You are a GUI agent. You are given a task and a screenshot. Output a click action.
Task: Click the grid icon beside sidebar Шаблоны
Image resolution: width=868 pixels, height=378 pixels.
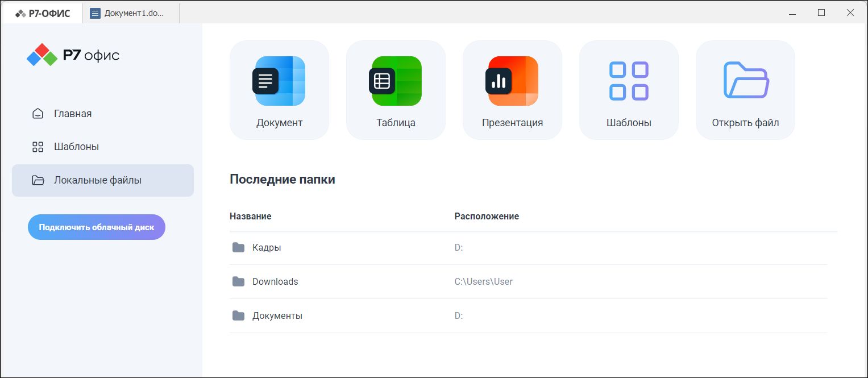pos(38,147)
